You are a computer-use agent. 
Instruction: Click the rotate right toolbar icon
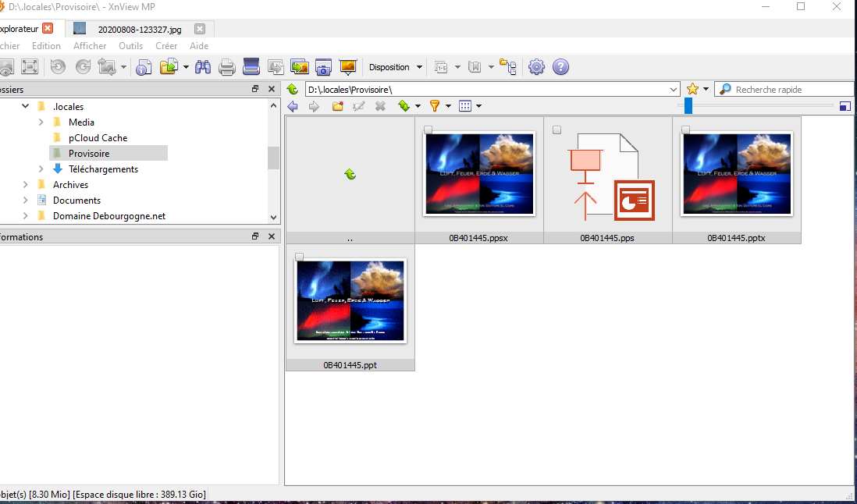83,67
